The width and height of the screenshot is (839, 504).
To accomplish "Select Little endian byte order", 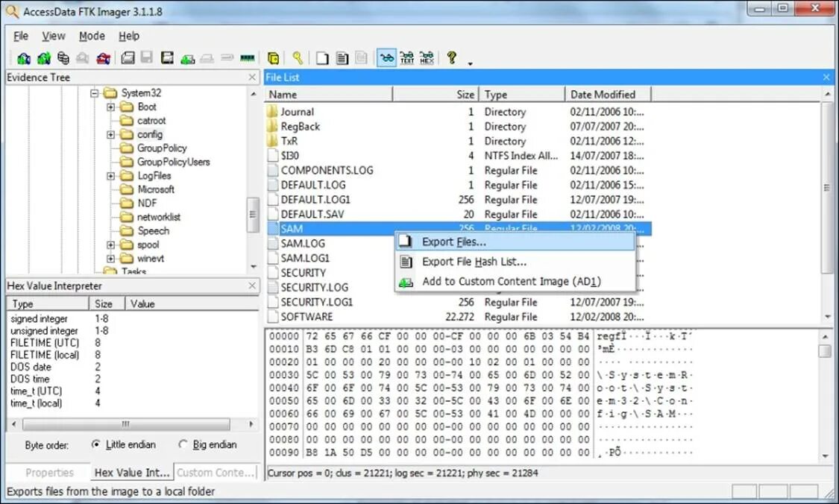I will pos(95,444).
